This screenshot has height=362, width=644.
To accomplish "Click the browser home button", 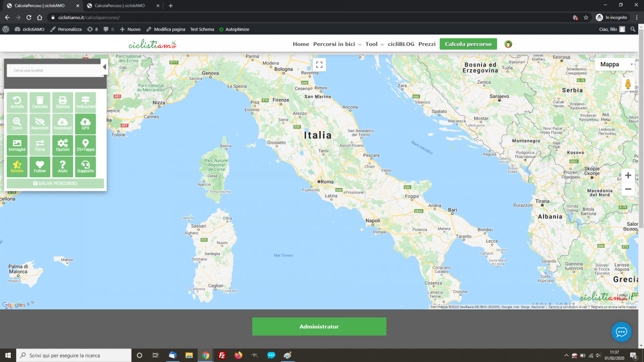I will pos(40,17).
